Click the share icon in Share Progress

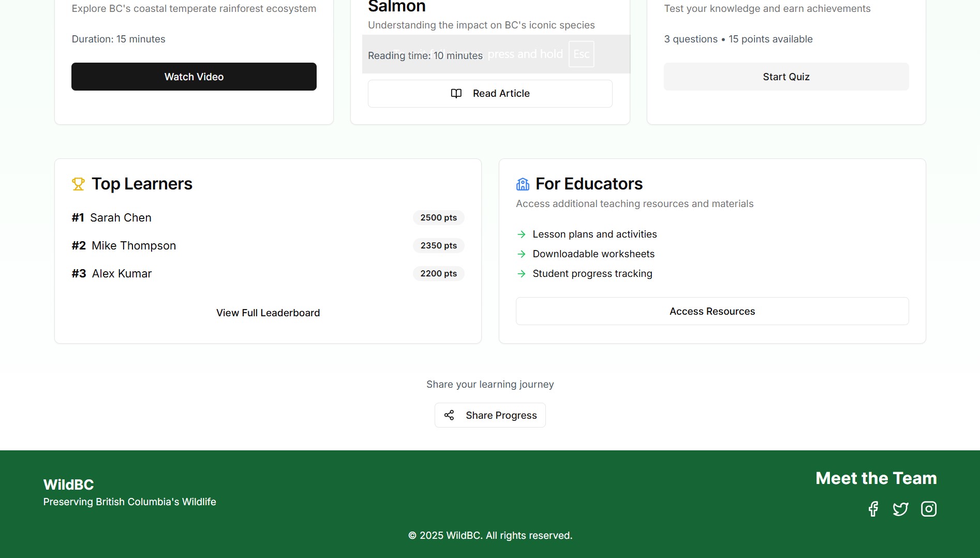click(x=449, y=415)
